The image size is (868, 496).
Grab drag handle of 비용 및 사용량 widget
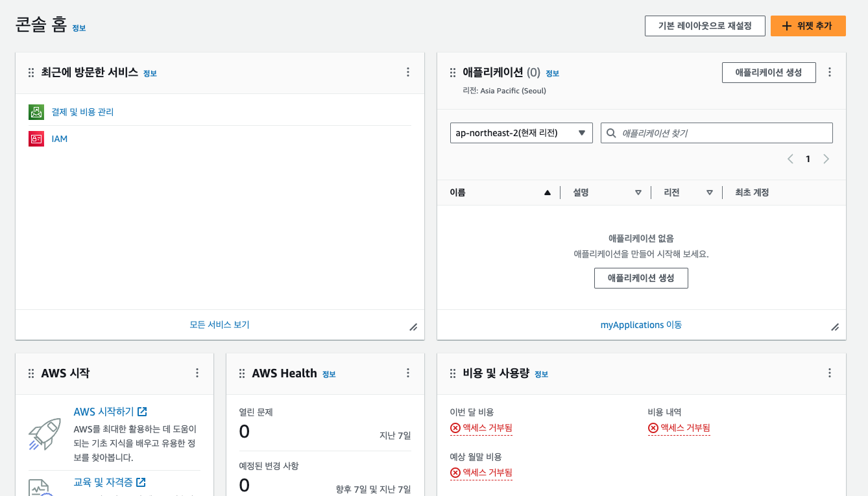(x=453, y=373)
